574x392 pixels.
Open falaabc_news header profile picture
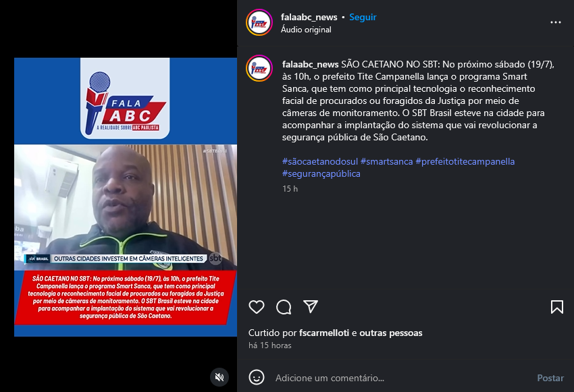[x=259, y=22]
